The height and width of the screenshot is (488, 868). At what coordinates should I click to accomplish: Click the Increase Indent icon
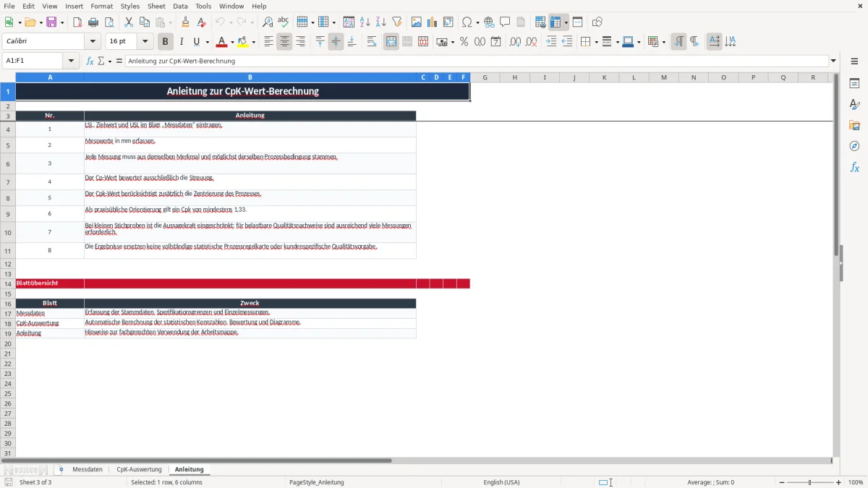(x=551, y=42)
